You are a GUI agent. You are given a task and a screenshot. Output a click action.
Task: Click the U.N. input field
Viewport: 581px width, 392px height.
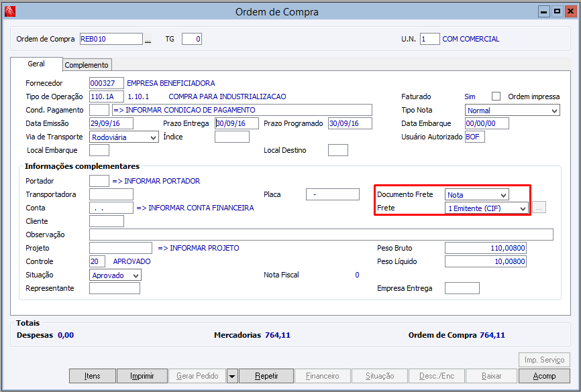point(430,39)
